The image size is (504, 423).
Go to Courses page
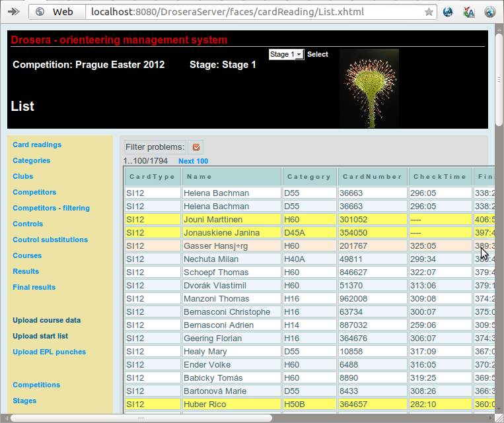[x=27, y=255]
